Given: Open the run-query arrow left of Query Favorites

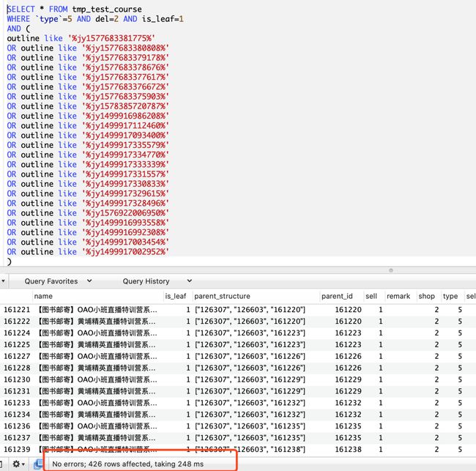Looking at the screenshot, I should (3, 281).
